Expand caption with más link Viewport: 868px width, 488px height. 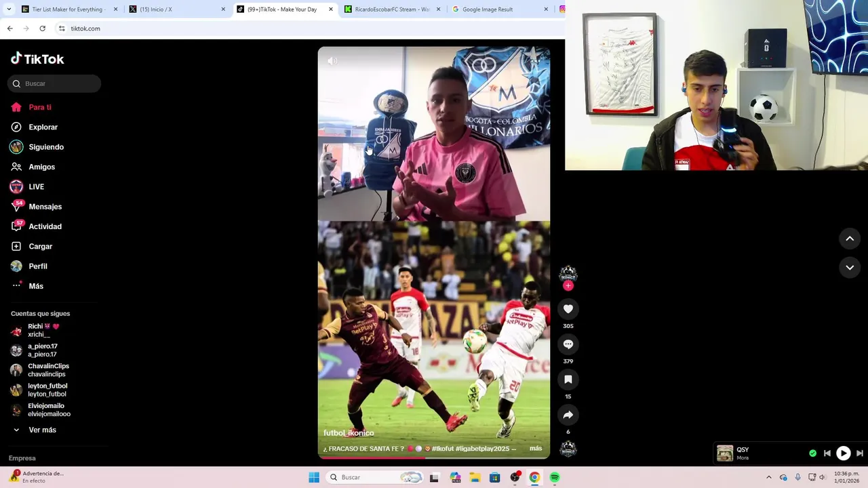point(536,449)
